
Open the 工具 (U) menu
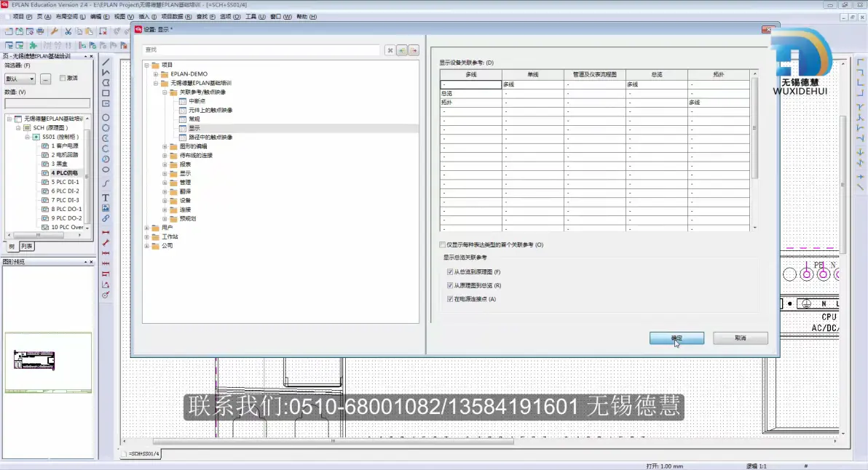255,17
